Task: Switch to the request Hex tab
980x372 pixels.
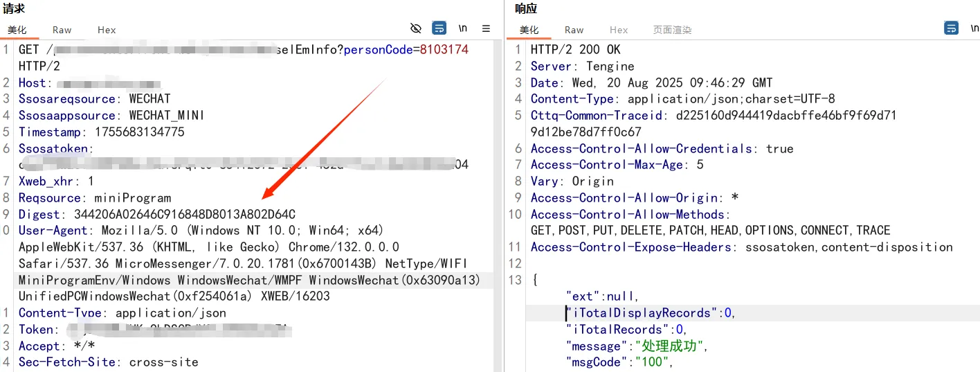Action: point(107,30)
